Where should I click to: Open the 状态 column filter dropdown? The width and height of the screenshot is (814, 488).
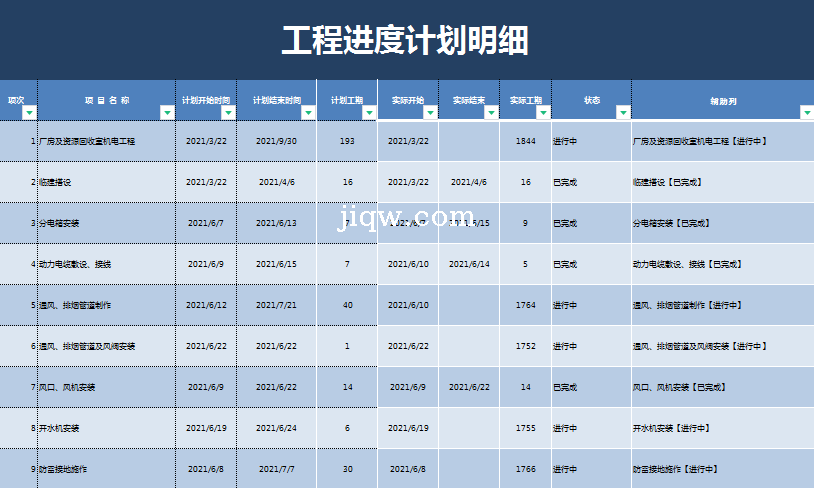click(622, 112)
